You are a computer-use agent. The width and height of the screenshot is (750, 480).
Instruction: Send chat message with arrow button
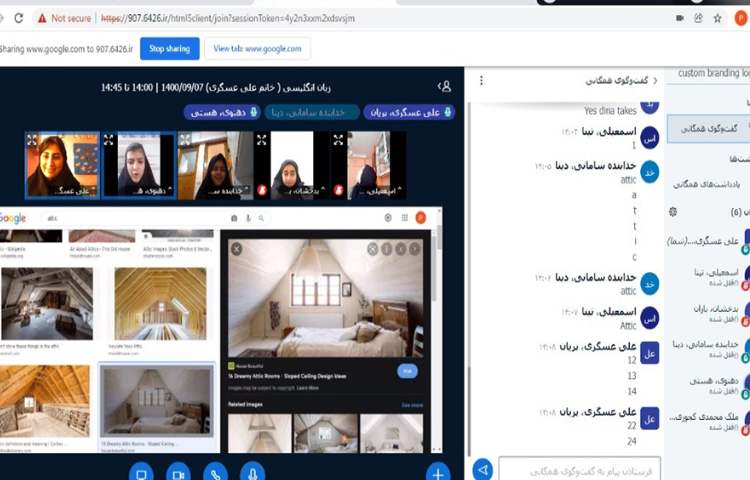pos(483,470)
